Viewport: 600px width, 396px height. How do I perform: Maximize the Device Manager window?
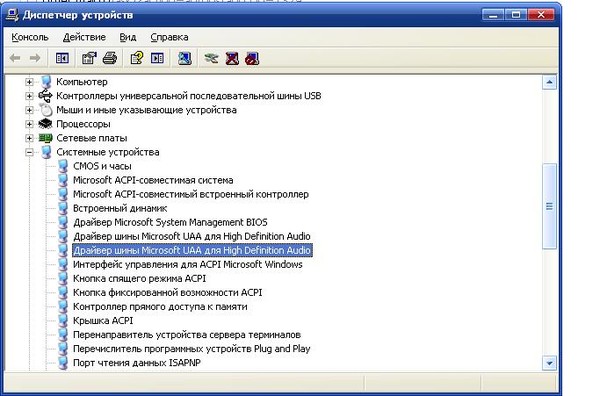[x=516, y=15]
